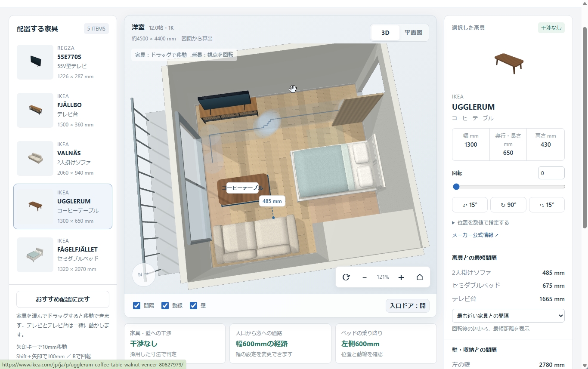The height and width of the screenshot is (369, 588).
Task: Click the reset view rotation icon
Action: pyautogui.click(x=346, y=277)
